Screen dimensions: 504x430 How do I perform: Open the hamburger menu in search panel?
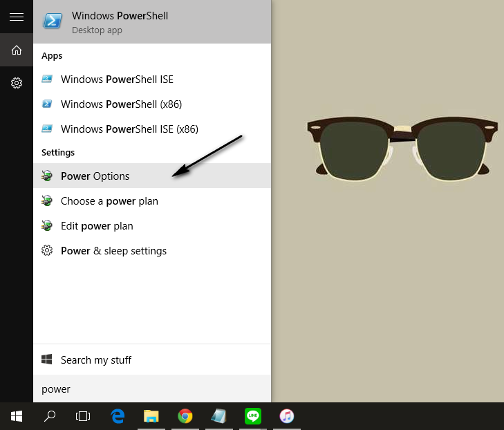tap(17, 17)
